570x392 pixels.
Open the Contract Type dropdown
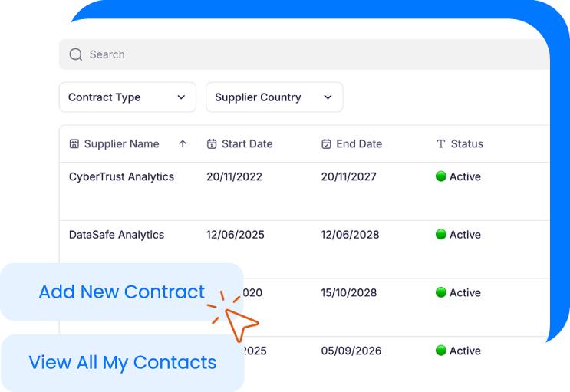click(127, 97)
